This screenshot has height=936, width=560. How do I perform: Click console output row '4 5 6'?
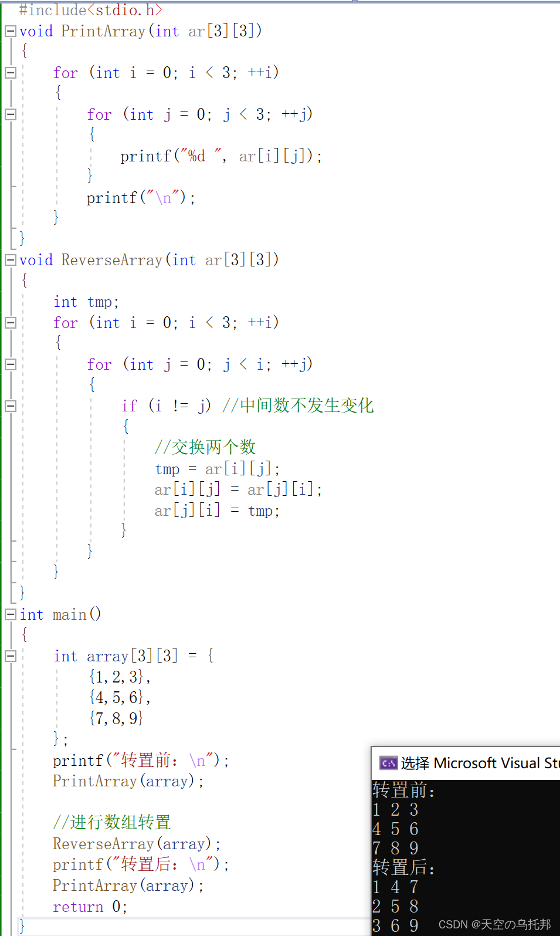[x=396, y=829]
